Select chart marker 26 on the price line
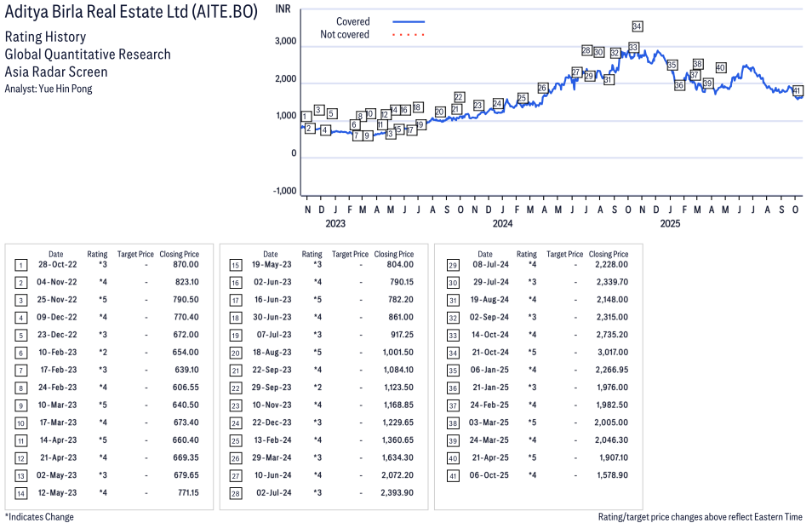The width and height of the screenshot is (812, 523). (x=542, y=89)
